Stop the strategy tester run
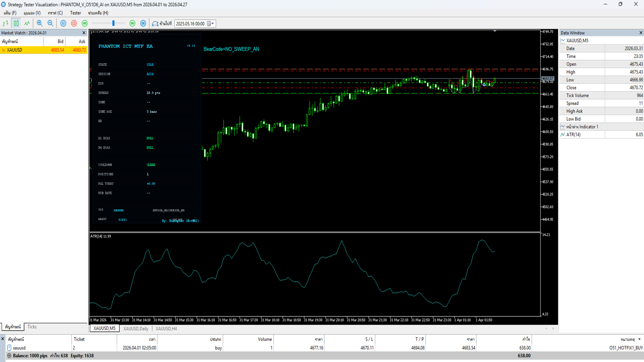644x362 pixels. pos(74,23)
